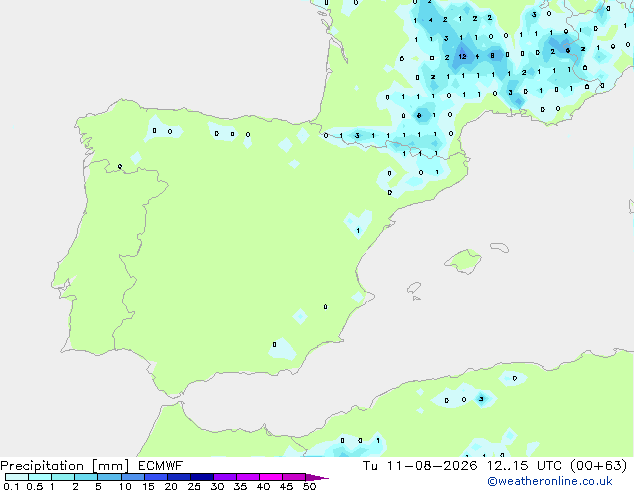Click the '50' legend scale number
This screenshot has height=490, width=634.
tap(309, 486)
